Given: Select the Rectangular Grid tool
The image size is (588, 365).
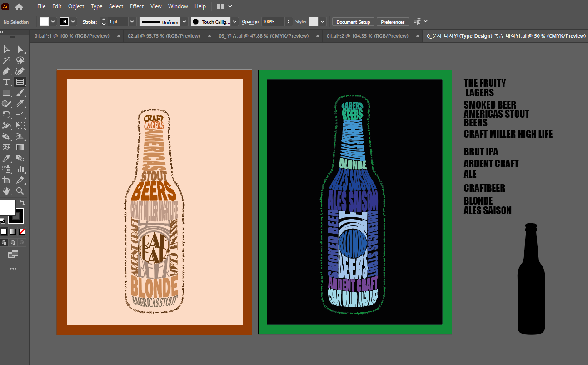Looking at the screenshot, I should click(x=20, y=82).
